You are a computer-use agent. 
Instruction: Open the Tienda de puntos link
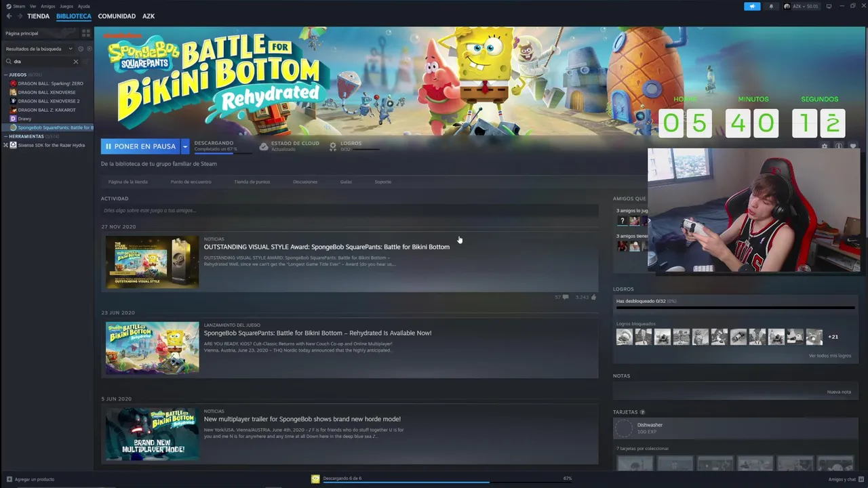coord(252,182)
